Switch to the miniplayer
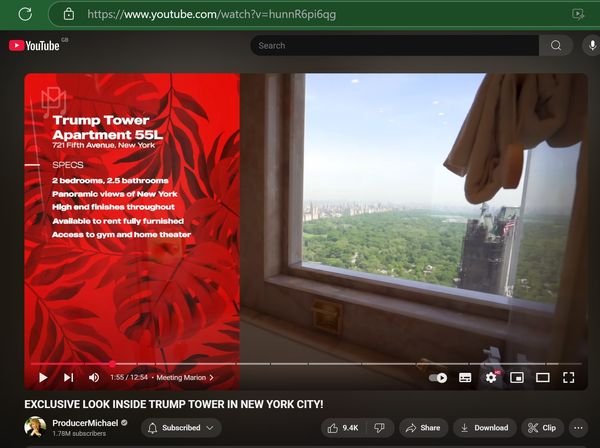The height and width of the screenshot is (448, 600). click(517, 378)
